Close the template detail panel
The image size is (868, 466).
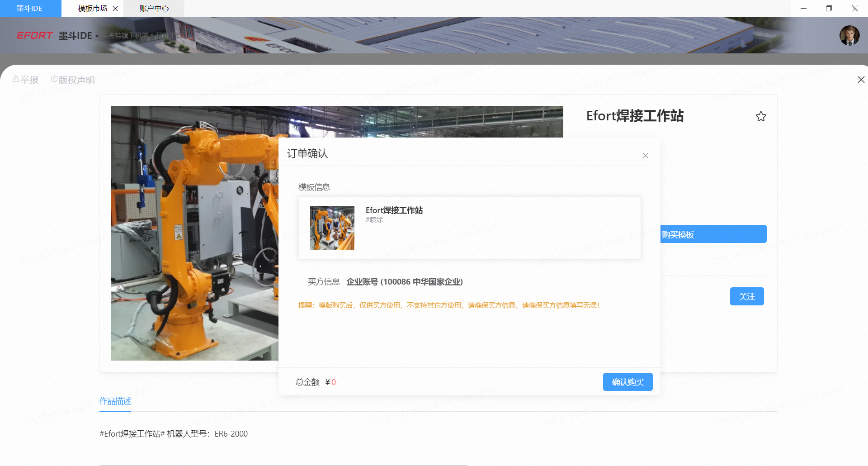(x=861, y=80)
